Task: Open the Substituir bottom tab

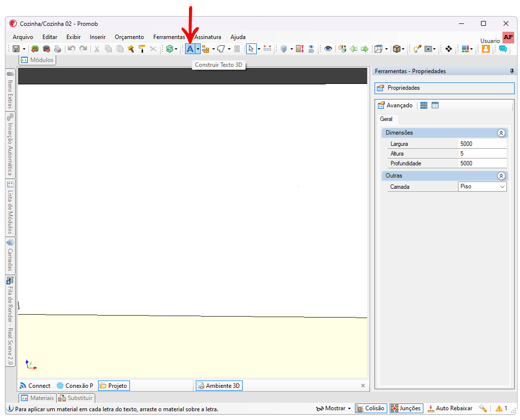Action: pyautogui.click(x=76, y=398)
